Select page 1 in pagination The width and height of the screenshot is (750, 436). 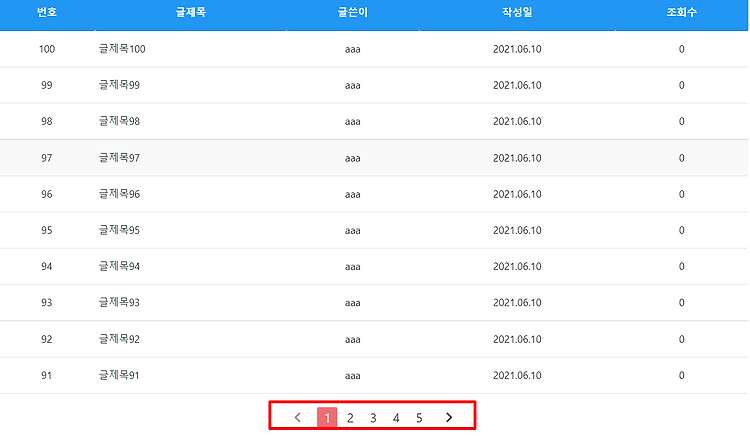point(327,417)
